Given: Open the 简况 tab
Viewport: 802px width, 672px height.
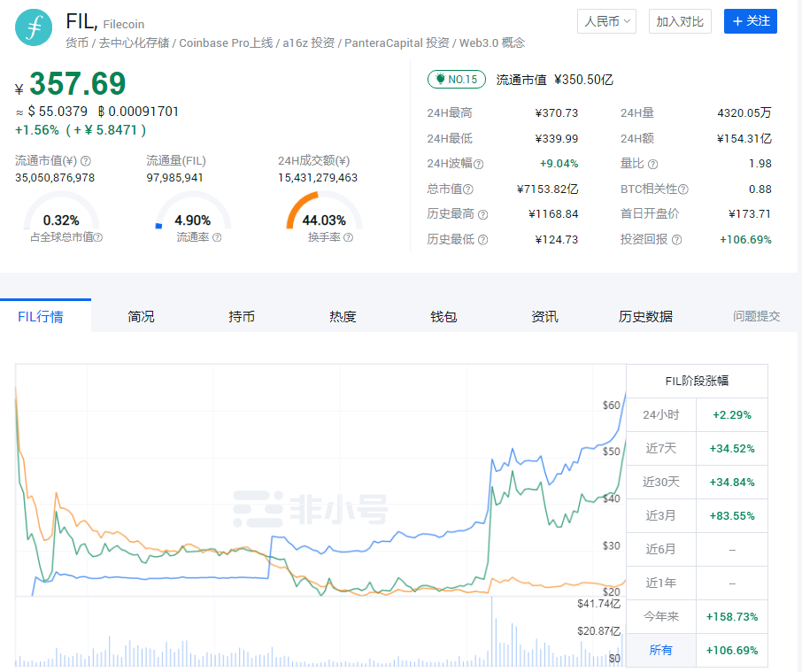Looking at the screenshot, I should pyautogui.click(x=141, y=317).
